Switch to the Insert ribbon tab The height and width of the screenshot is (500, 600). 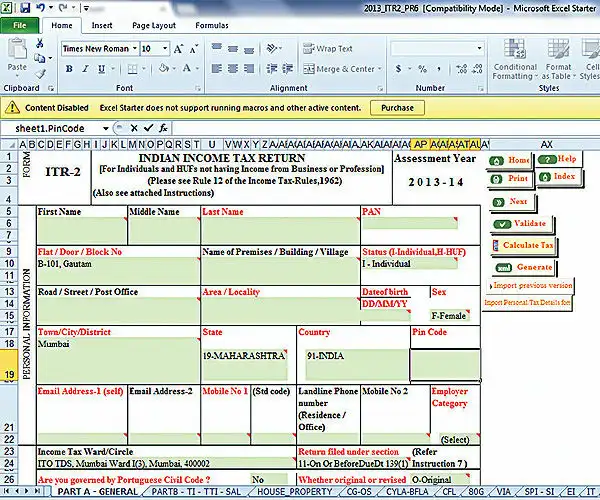(x=102, y=26)
